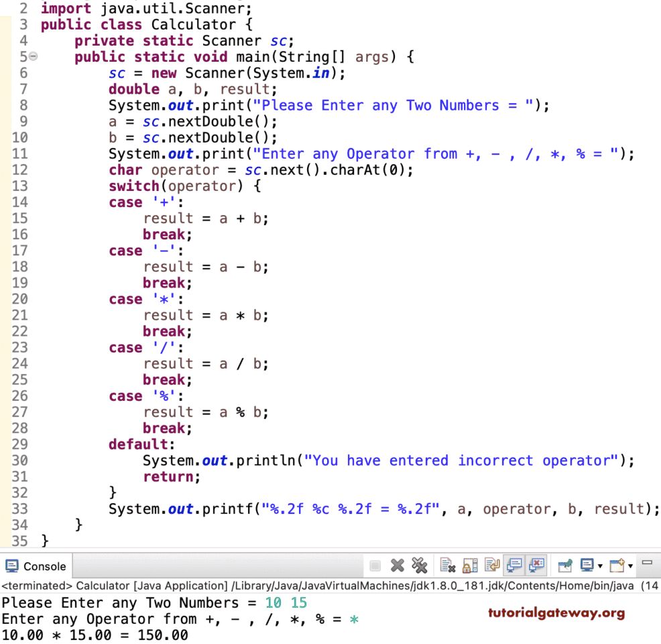The width and height of the screenshot is (661, 644).
Task: Collapse the main method fold on line 5
Action: pos(32,57)
